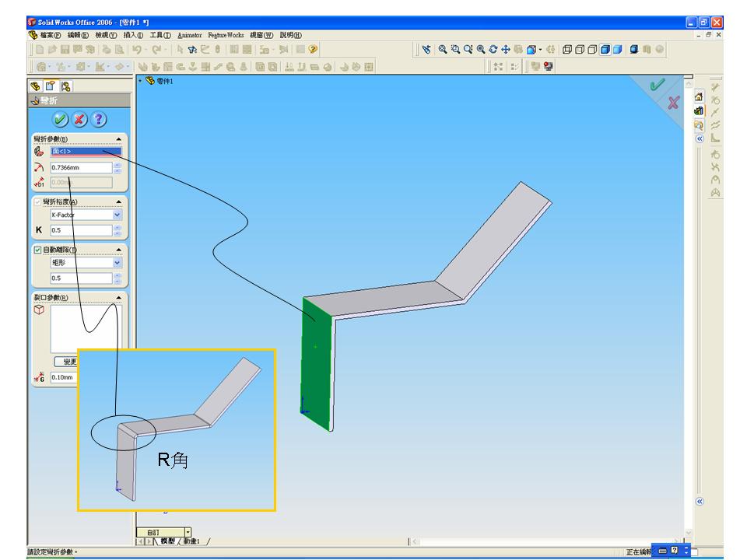Screen dimensions: 747x560
Task: Collapse the 彎折參數(B) section
Action: [x=118, y=139]
